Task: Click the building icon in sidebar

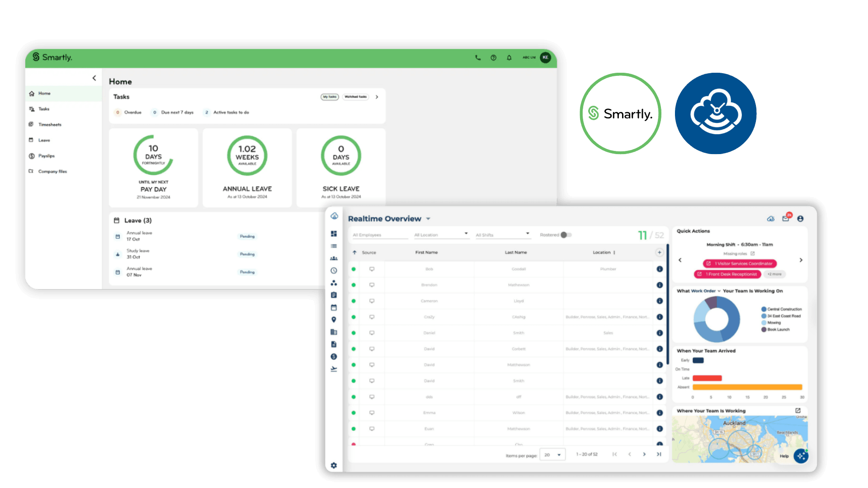Action: coord(334,332)
